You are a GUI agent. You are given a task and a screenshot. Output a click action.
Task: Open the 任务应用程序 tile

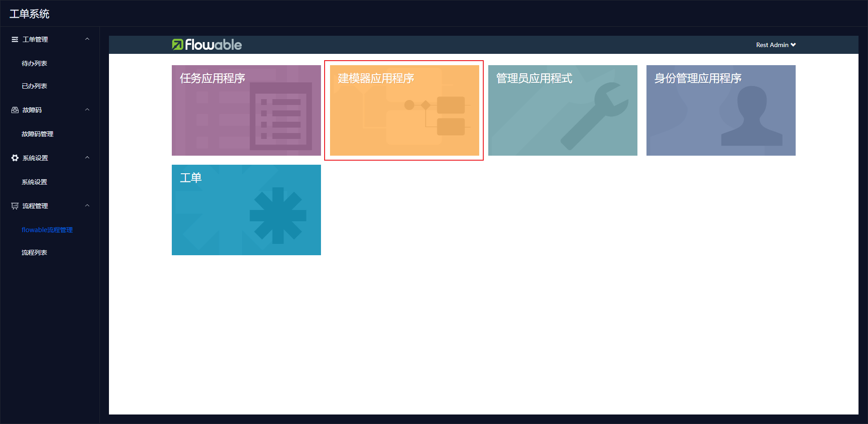(246, 110)
